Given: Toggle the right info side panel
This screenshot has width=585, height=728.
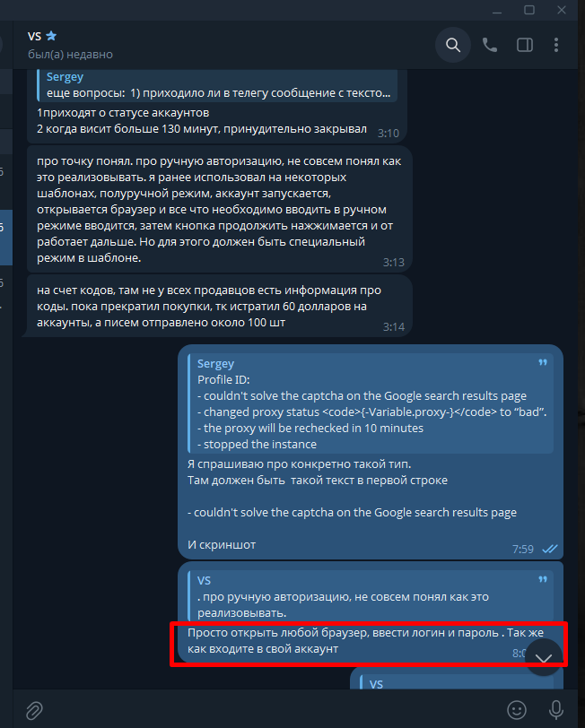Looking at the screenshot, I should tap(525, 45).
